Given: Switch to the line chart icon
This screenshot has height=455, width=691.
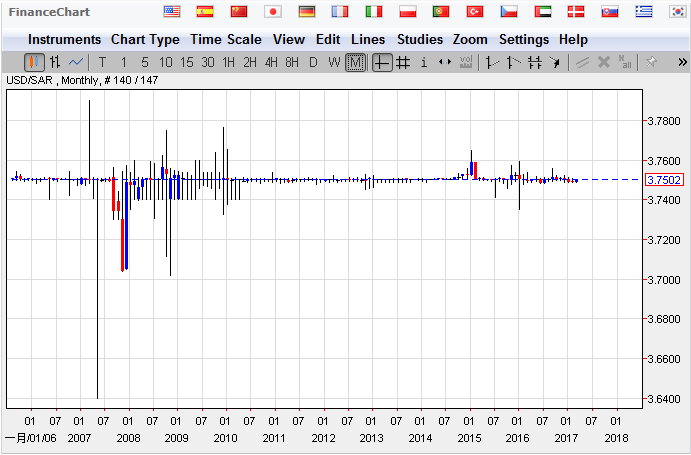Looking at the screenshot, I should click(76, 62).
